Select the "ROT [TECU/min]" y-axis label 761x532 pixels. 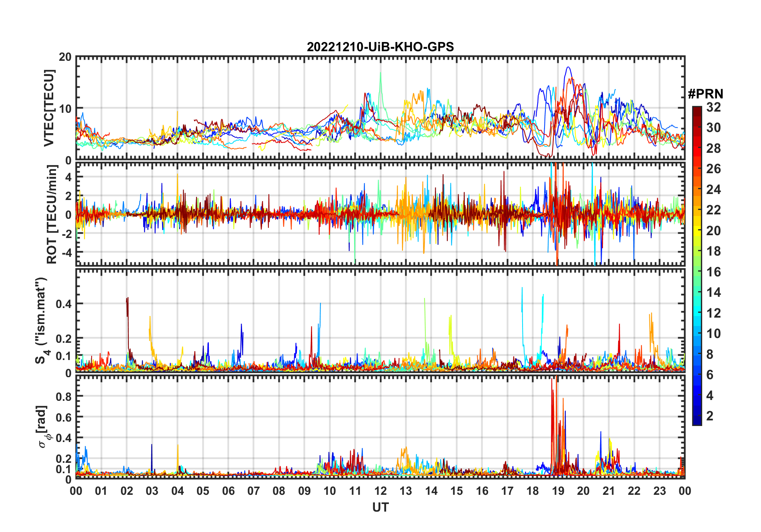pyautogui.click(x=52, y=214)
